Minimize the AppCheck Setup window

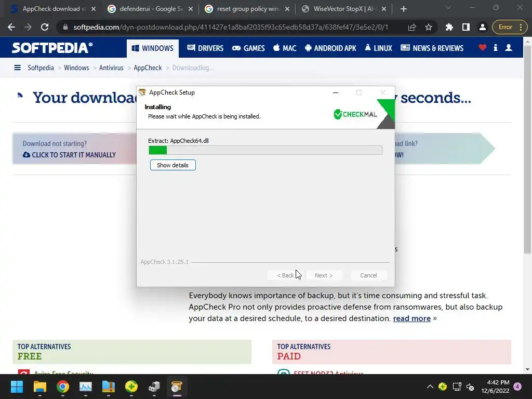336,92
